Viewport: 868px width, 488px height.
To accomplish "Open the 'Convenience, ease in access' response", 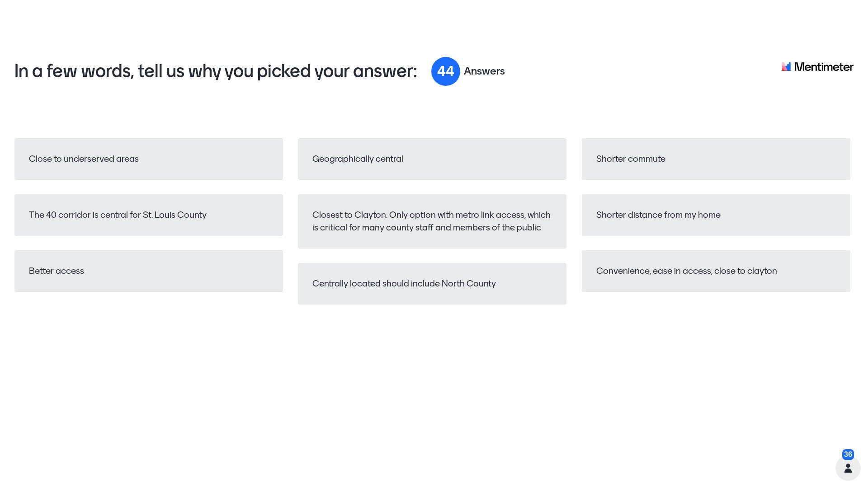I will click(716, 271).
